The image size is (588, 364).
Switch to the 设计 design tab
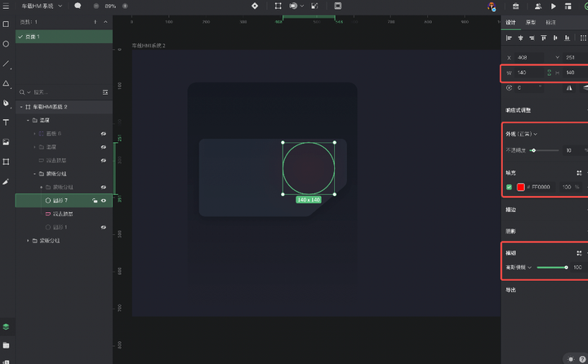point(510,23)
